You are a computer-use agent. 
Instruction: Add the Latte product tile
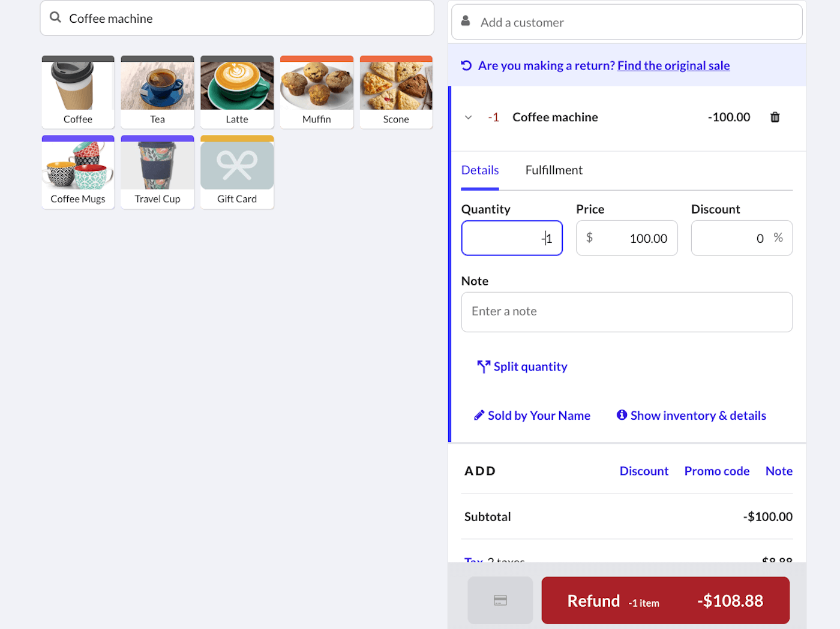tap(237, 92)
